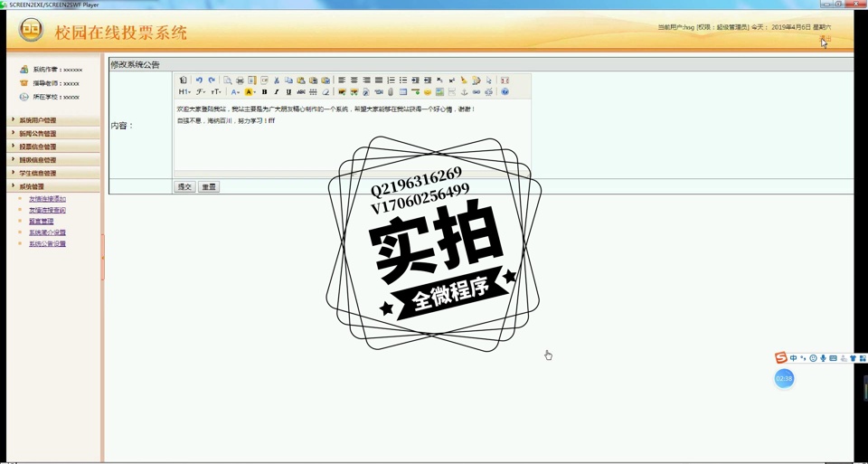Screen dimensions: 868x464
Task: Click inside the announcement content text area
Action: point(353,145)
